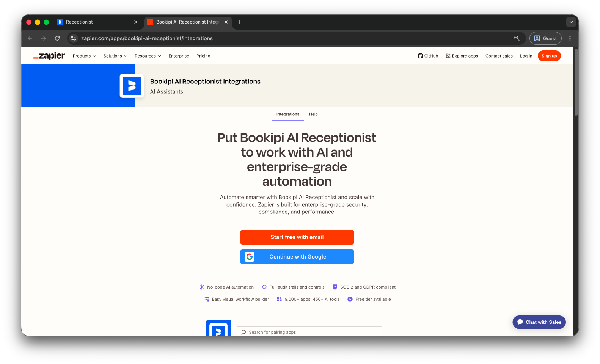Expand the Solutions dropdown menu

click(x=115, y=56)
